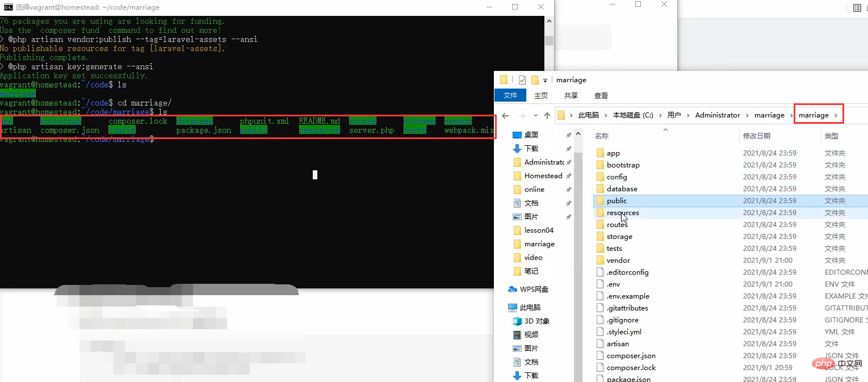Expand chevron after last marriage breadcrumb

pyautogui.click(x=835, y=115)
